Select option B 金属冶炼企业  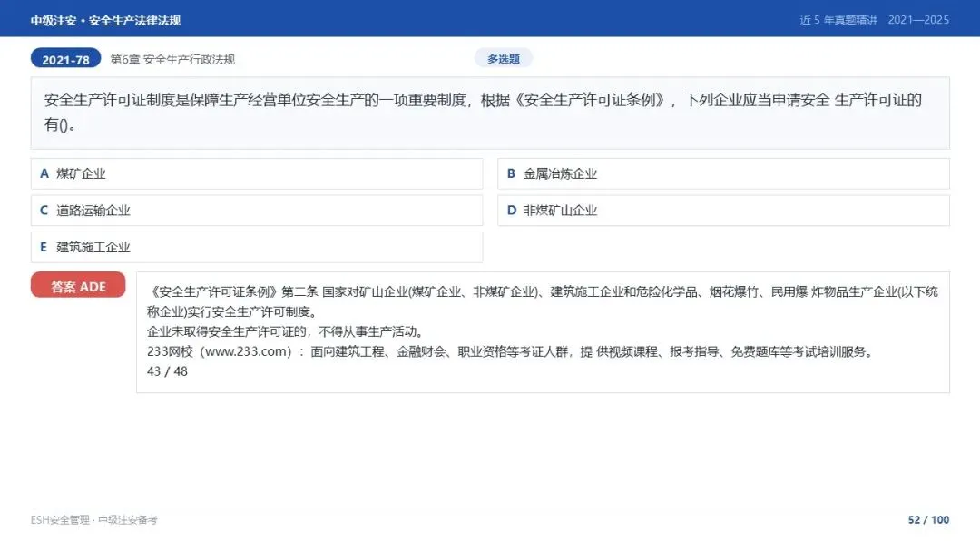723,173
